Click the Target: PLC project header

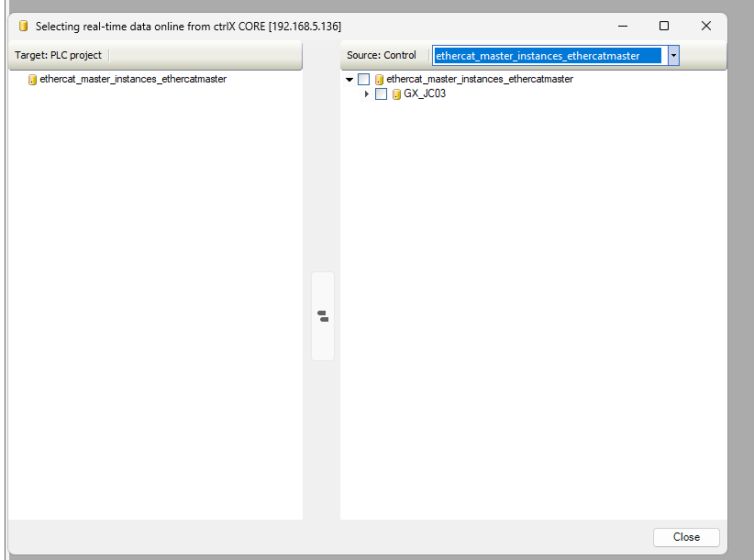pos(58,55)
